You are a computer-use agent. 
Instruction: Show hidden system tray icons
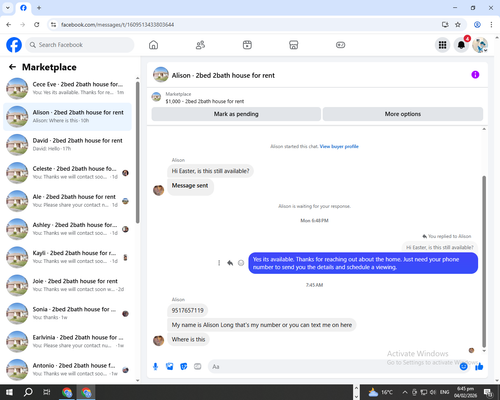pos(404,392)
